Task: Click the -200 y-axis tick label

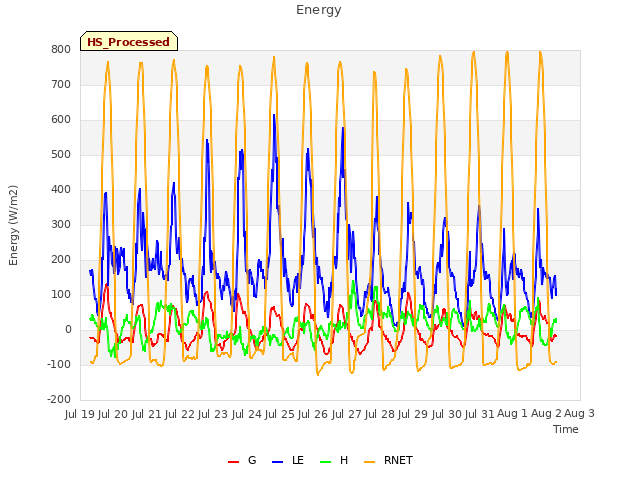Action: pyautogui.click(x=59, y=399)
